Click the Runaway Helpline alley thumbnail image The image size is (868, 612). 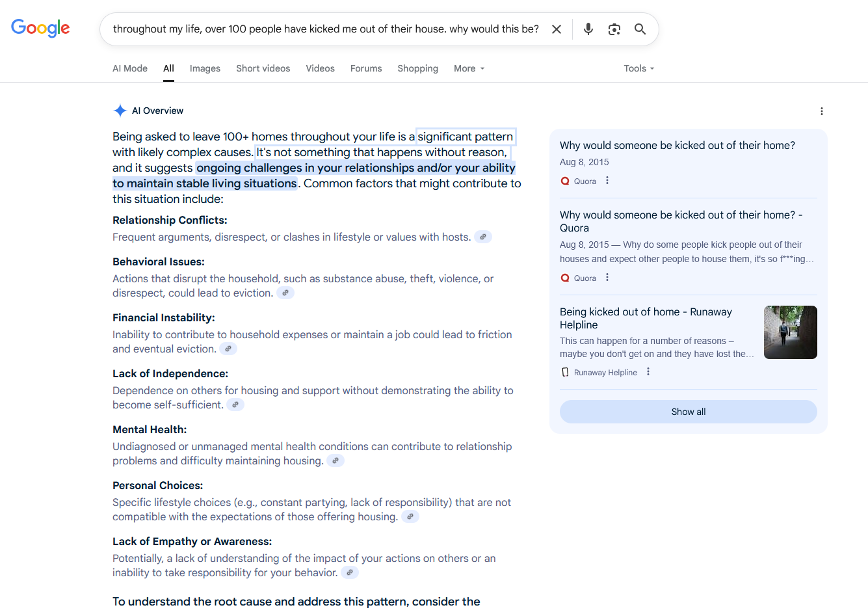point(791,332)
